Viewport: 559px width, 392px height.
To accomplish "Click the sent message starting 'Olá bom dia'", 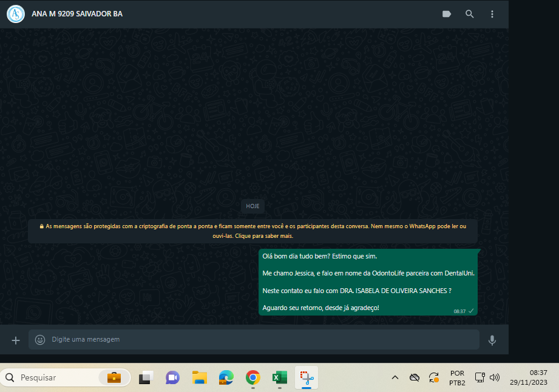I will coord(368,282).
